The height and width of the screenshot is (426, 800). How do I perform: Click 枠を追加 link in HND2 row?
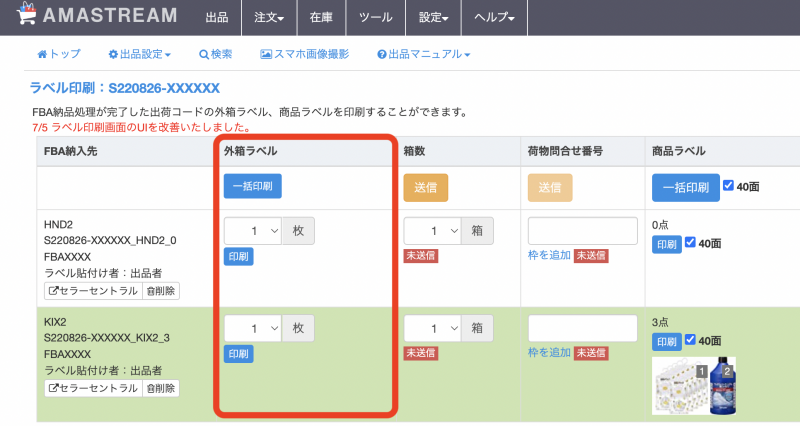[549, 255]
